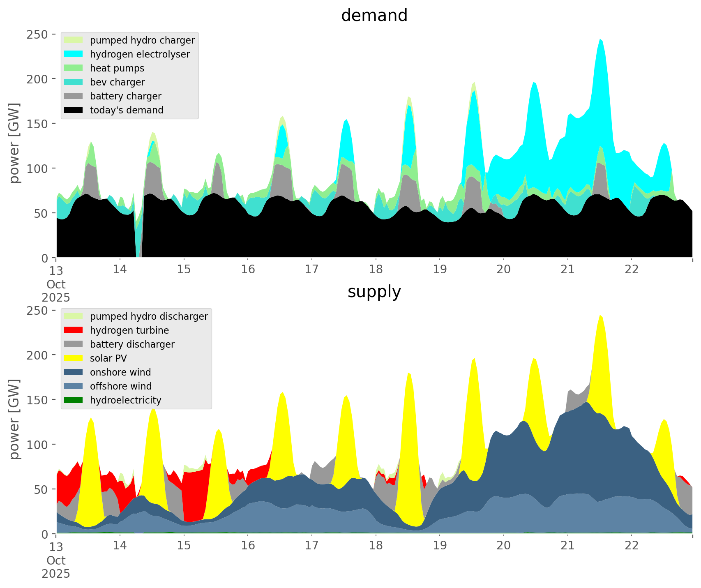Click the pumped hydro discharger legend label

[x=149, y=316]
